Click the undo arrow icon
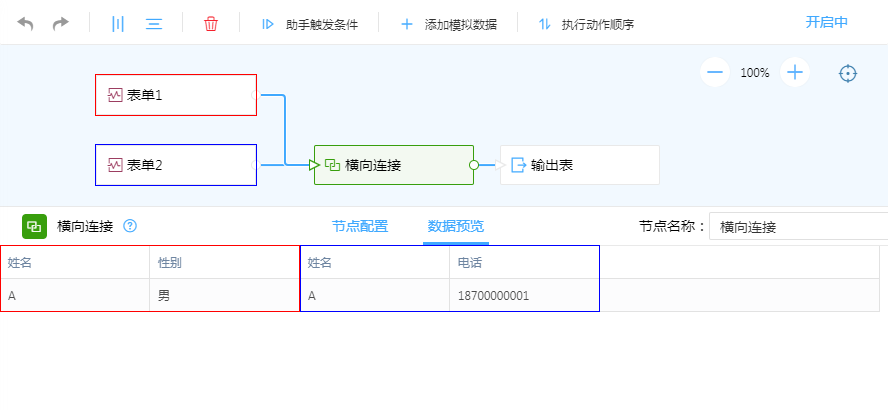888x410 pixels. 25,23
